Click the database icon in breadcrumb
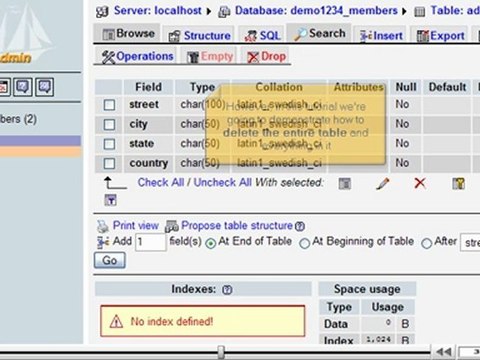The height and width of the screenshot is (360, 480). point(224,12)
